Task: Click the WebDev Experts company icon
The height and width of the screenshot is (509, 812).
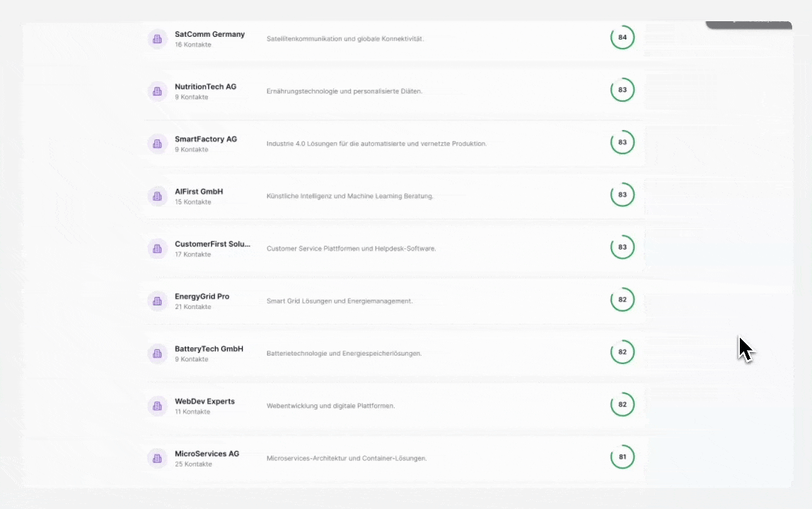Action: (x=157, y=406)
